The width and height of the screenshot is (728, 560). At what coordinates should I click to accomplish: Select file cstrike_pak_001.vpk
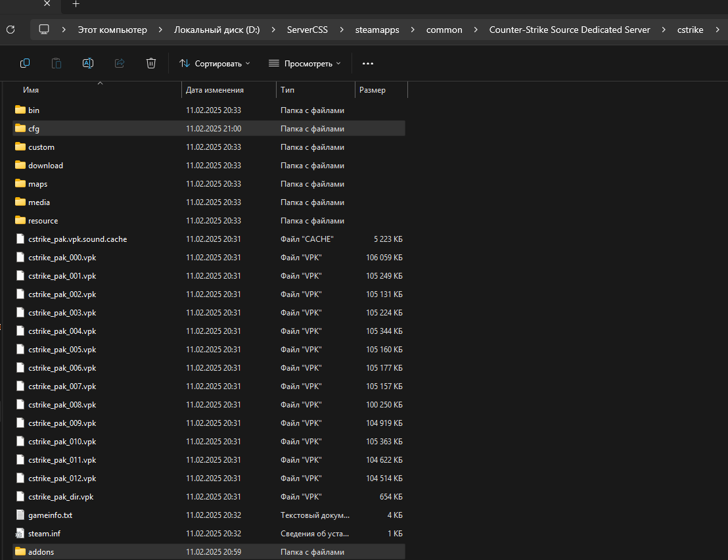62,276
